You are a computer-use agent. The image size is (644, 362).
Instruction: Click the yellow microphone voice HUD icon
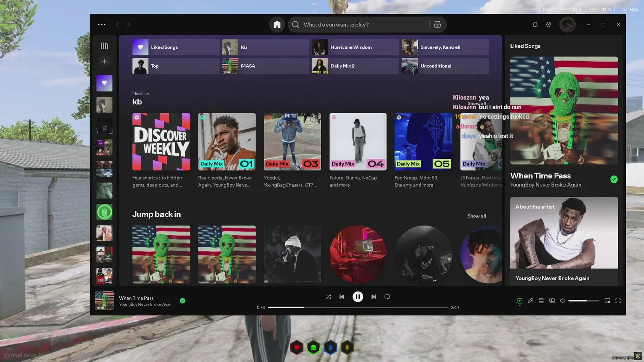(347, 347)
